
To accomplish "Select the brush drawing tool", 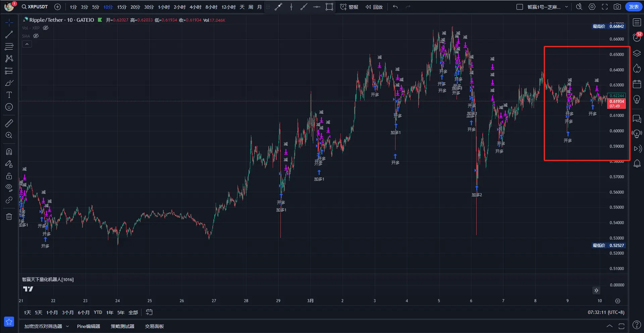I will (x=9, y=83).
